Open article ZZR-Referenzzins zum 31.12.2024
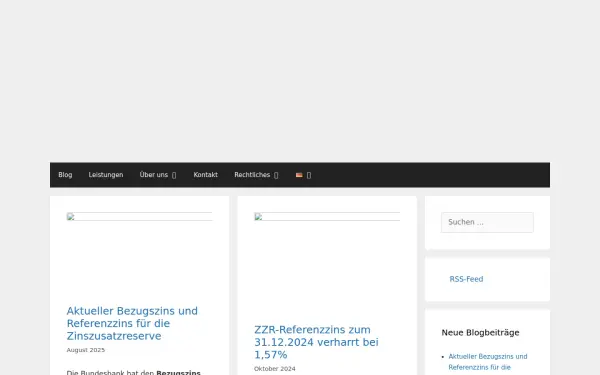 pyautogui.click(x=316, y=342)
